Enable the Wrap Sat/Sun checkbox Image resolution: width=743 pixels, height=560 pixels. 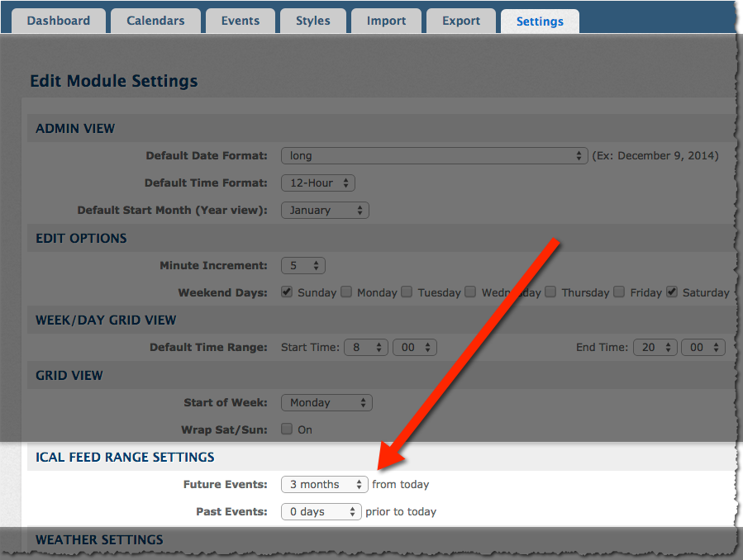pos(287,429)
